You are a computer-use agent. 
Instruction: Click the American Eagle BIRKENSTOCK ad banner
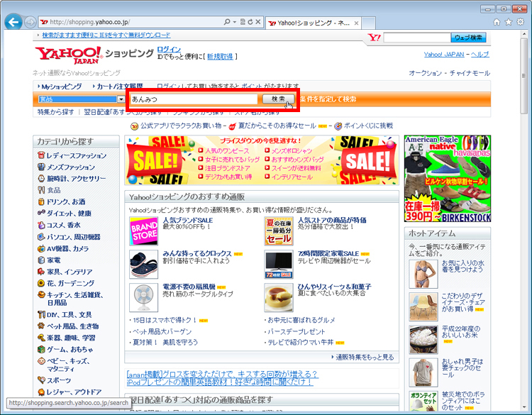point(448,179)
